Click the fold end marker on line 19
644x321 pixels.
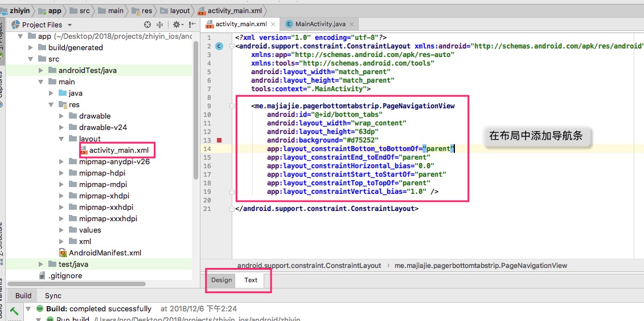coord(232,192)
